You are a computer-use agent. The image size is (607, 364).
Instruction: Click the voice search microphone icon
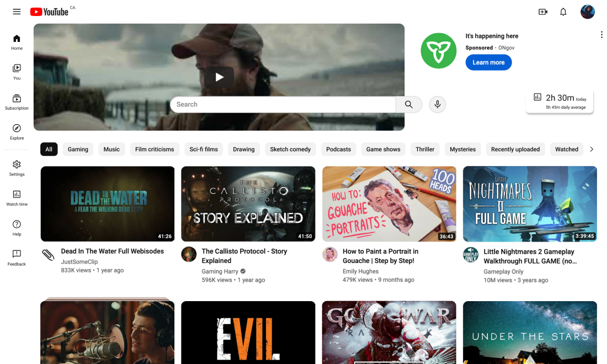[x=438, y=104]
